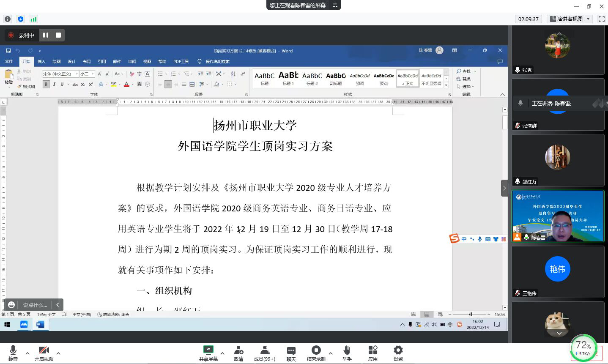Image resolution: width=608 pixels, height=364 pixels.
Task: Switch to the PDF工具 tab
Action: (181, 62)
